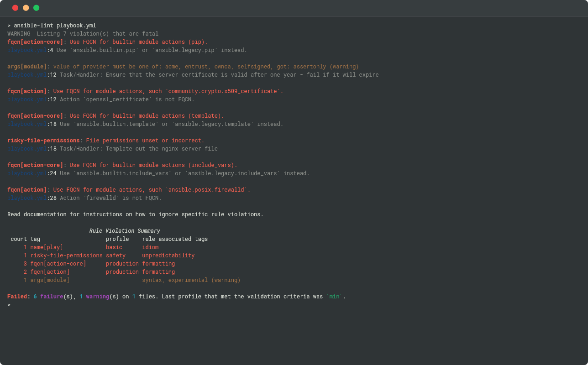Screen dimensions: 588x365
Task: Click the 'rule associated tags' column header
Action: click(175, 239)
